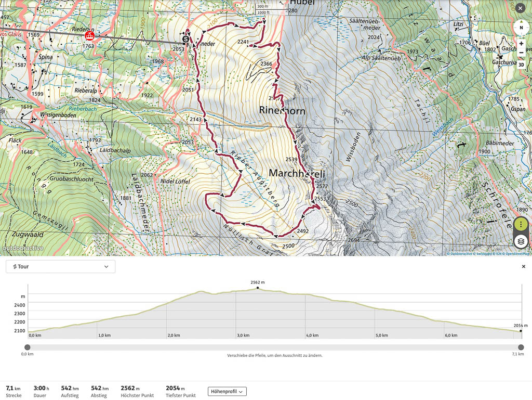Click the tour start point marker
The image size is (532, 400).
click(x=185, y=39)
